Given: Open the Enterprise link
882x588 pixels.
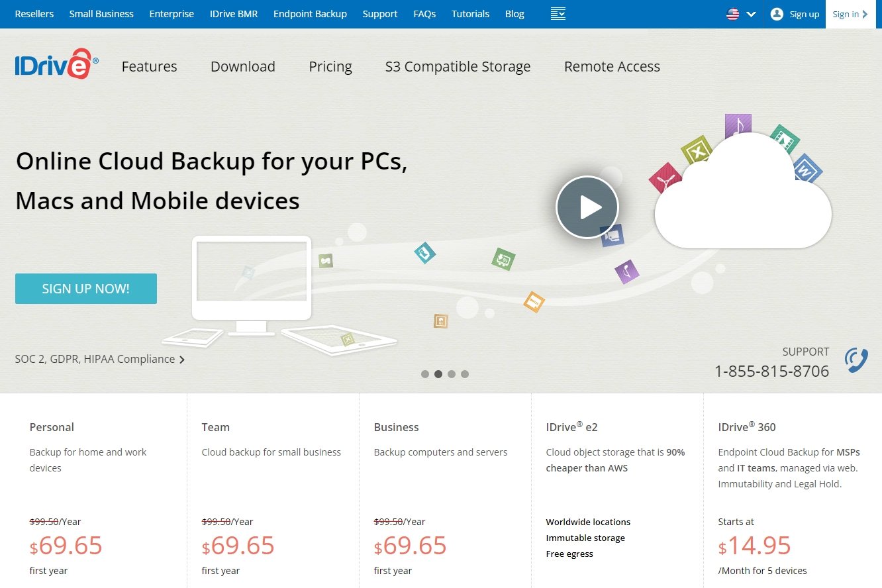Looking at the screenshot, I should pos(171,14).
